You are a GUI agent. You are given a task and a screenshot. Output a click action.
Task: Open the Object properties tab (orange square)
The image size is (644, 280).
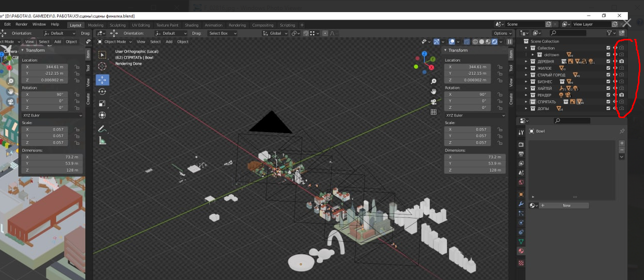(x=521, y=194)
